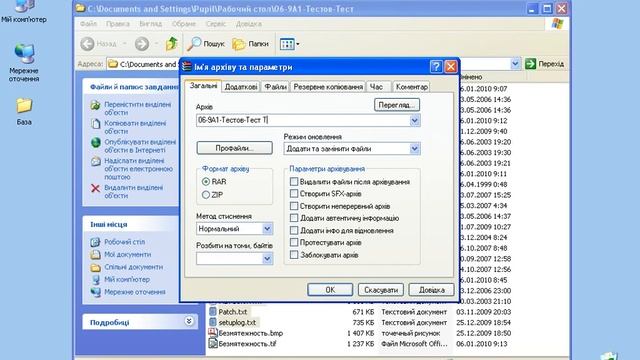Click the dialog Довідка help button
This screenshot has width=640, height=360.
pyautogui.click(x=431, y=290)
